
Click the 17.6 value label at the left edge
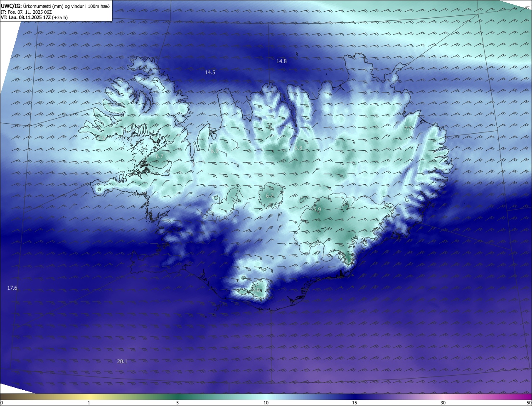tap(12, 288)
